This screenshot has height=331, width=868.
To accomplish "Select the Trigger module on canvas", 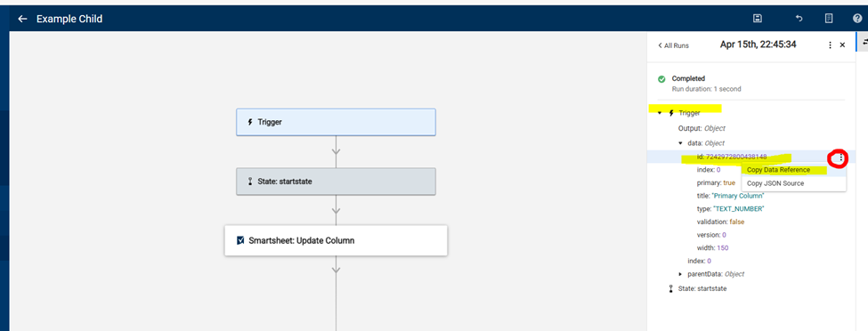I will click(x=336, y=122).
